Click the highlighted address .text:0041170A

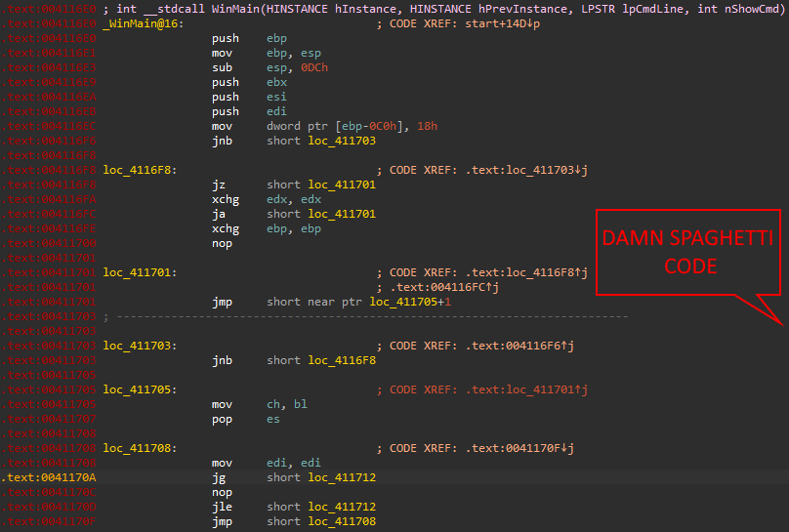pos(48,477)
